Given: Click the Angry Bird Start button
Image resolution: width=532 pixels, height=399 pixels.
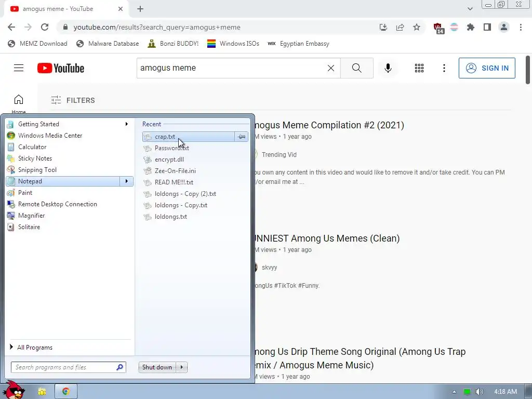Looking at the screenshot, I should (x=15, y=390).
